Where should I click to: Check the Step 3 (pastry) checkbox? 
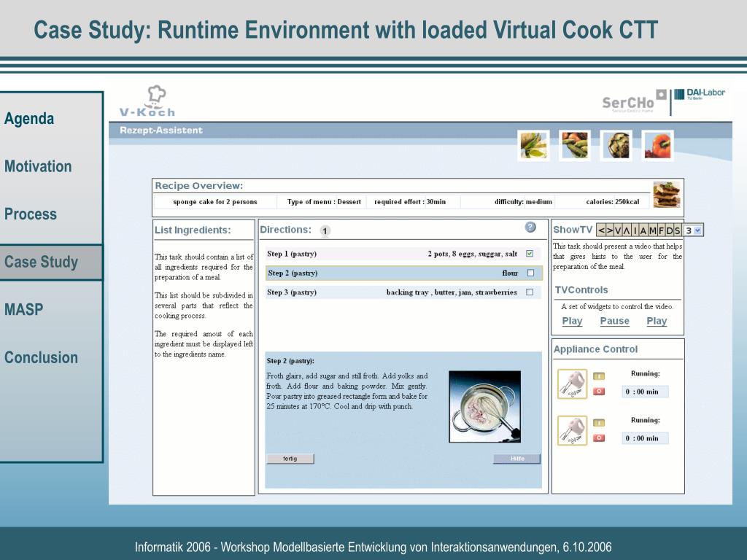[x=530, y=292]
